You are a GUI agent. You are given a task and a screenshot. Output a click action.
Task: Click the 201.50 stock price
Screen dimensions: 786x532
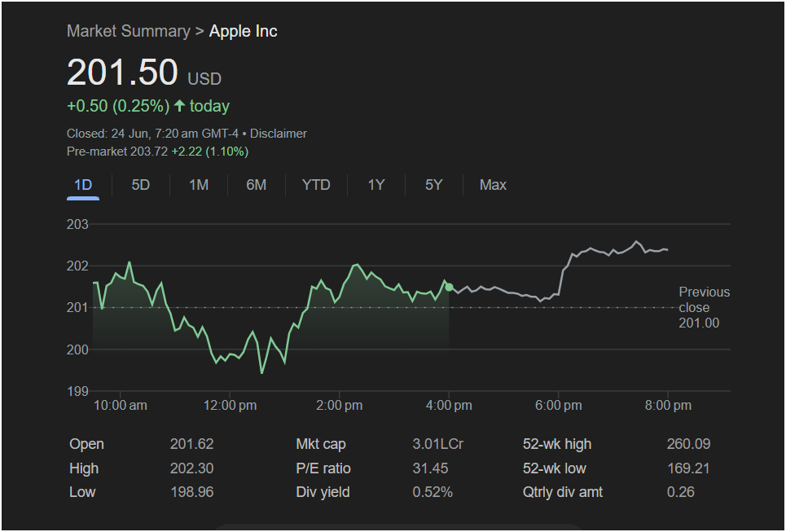click(x=122, y=73)
